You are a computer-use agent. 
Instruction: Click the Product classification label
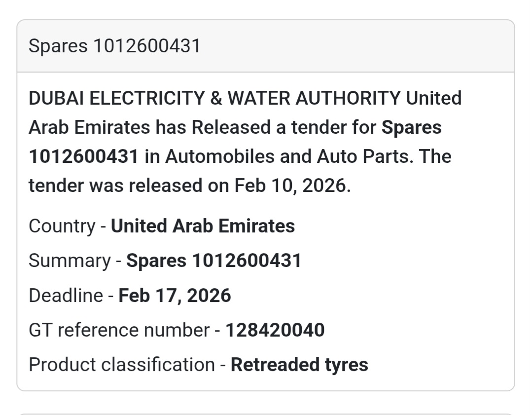click(x=121, y=365)
